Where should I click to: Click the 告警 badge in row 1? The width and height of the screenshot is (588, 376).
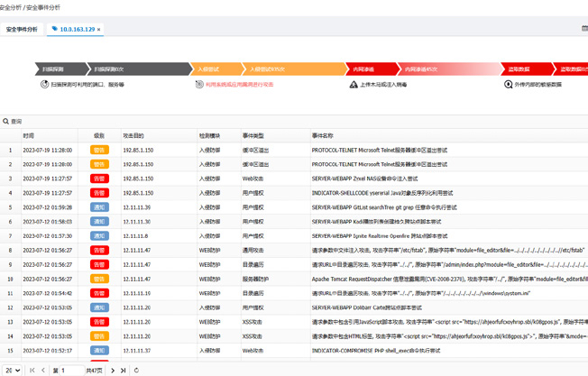pos(99,151)
